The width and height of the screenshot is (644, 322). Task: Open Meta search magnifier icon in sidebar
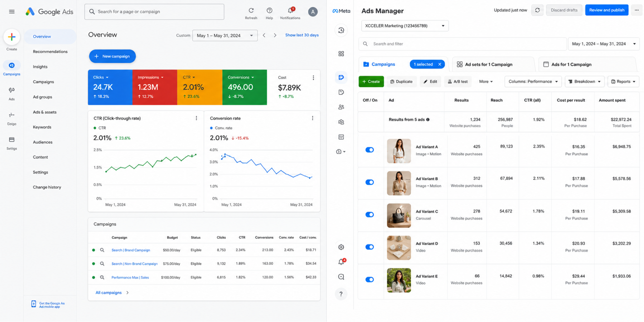(341, 277)
